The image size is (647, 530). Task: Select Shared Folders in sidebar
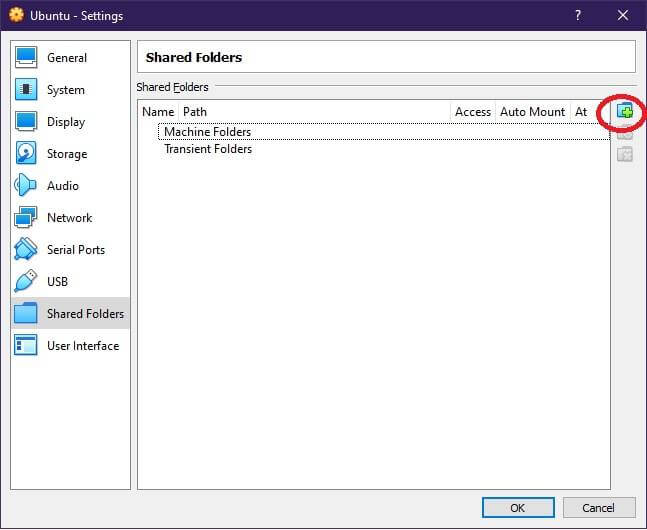pyautogui.click(x=71, y=313)
